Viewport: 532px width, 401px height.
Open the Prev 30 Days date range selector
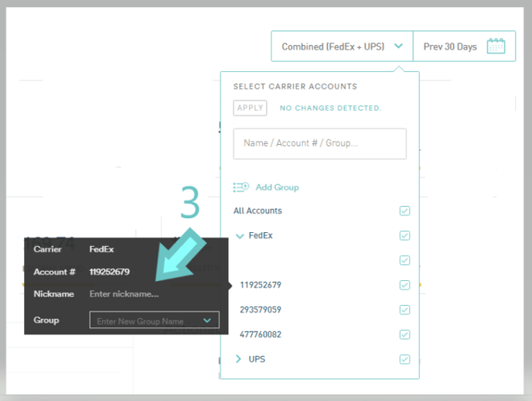point(464,46)
